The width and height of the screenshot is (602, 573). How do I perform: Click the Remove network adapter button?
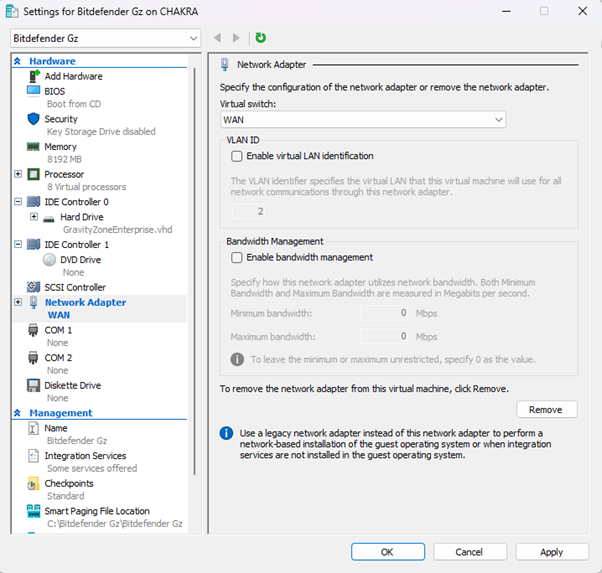[546, 410]
